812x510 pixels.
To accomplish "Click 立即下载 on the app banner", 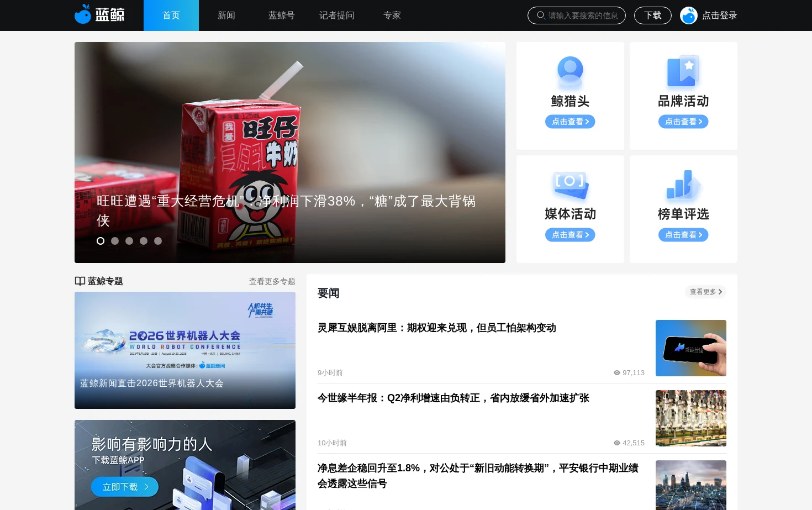I will (x=125, y=487).
